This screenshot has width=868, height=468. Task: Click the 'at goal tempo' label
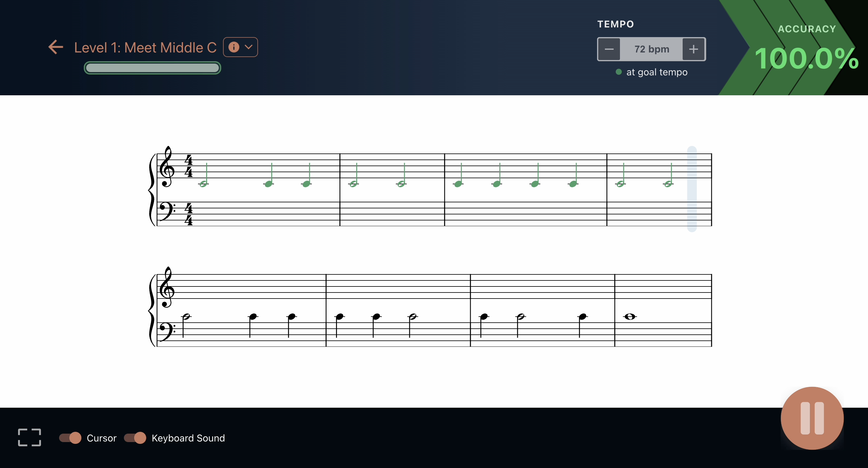tap(657, 72)
